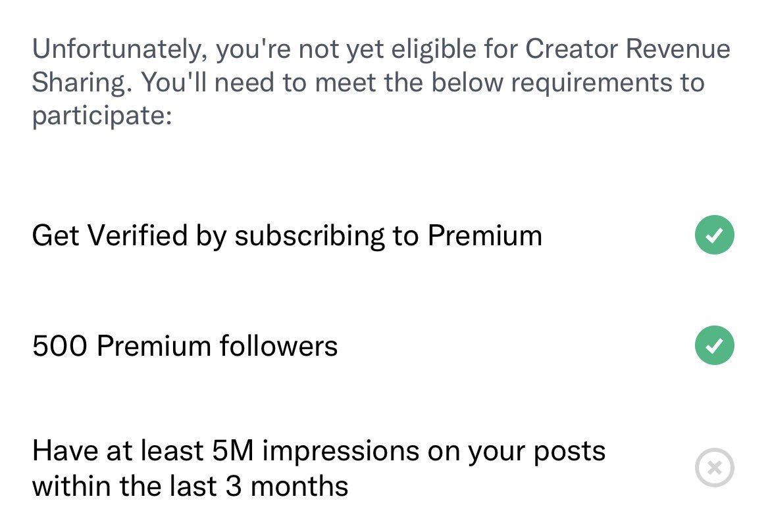Click the green checkmark beside 500 Premium followers
Image resolution: width=770 pixels, height=532 pixels.
coord(715,345)
